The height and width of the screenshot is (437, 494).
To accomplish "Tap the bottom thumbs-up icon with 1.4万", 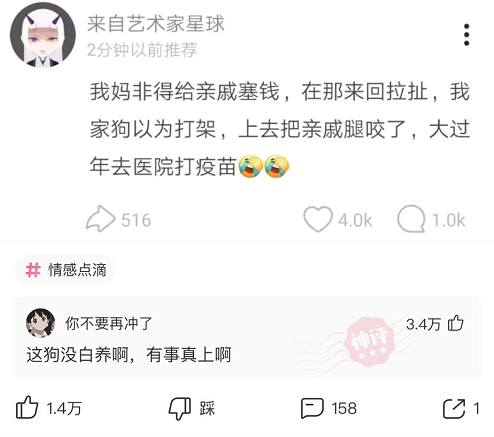I will (x=27, y=407).
